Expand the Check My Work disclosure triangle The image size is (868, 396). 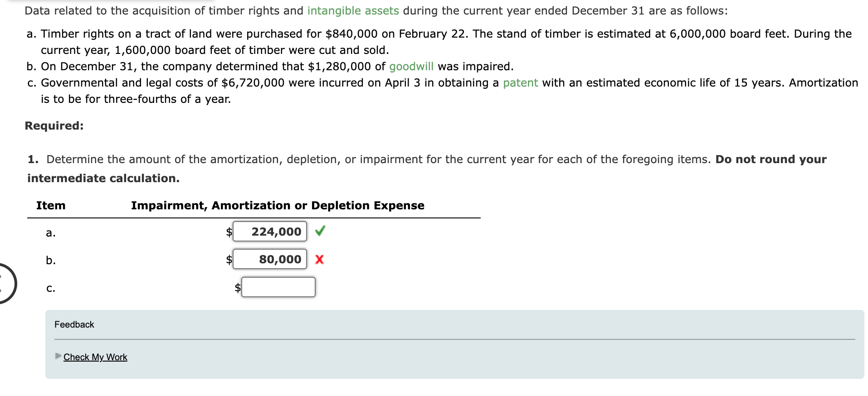pyautogui.click(x=58, y=356)
